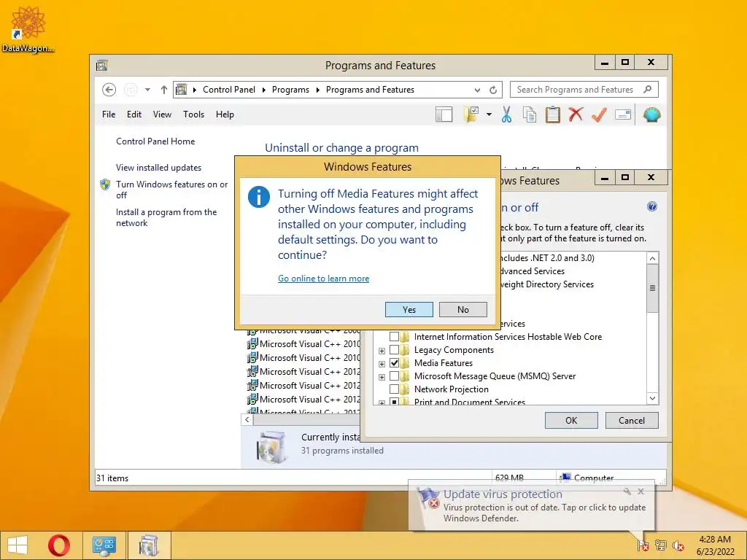Click the red Delete X icon
Viewport: 747px width, 560px height.
click(x=576, y=114)
